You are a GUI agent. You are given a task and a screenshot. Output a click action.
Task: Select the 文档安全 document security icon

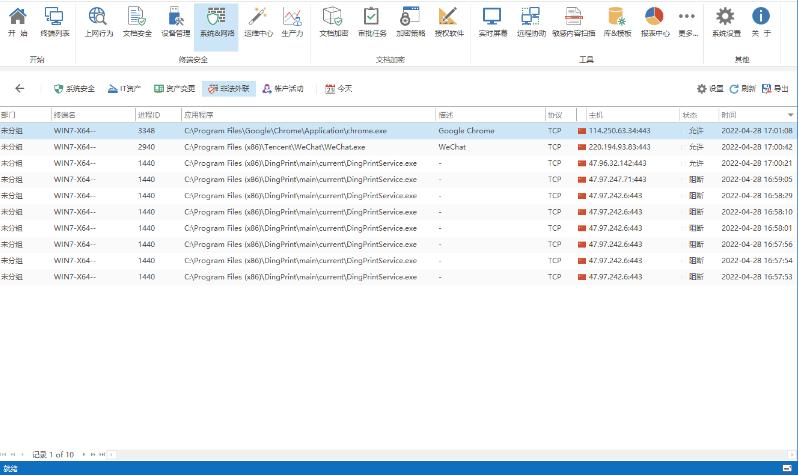pyautogui.click(x=137, y=21)
